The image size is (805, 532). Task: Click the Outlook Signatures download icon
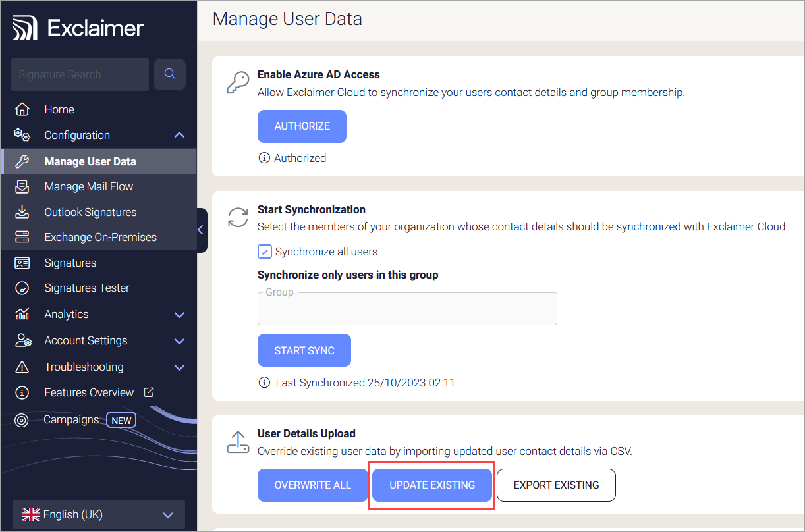click(22, 212)
